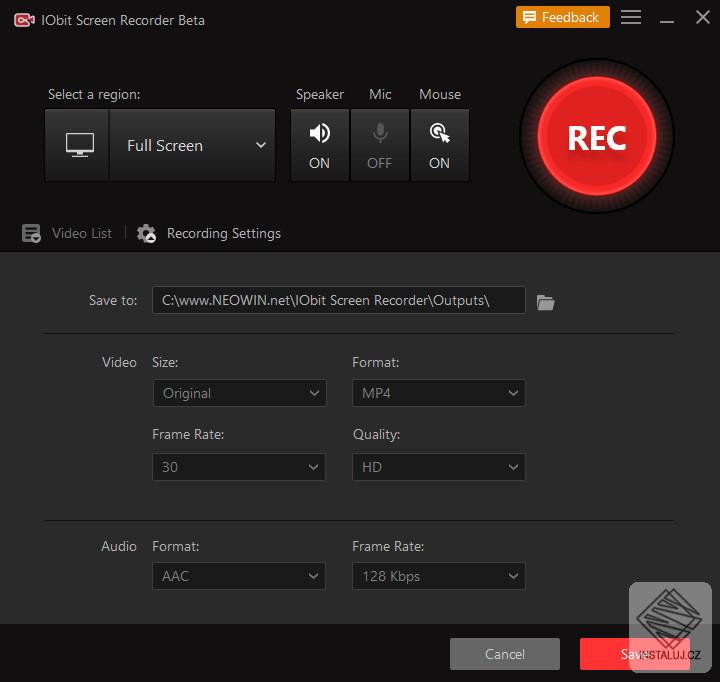The height and width of the screenshot is (682, 720).
Task: Click the monitor screen icon
Action: [80, 145]
